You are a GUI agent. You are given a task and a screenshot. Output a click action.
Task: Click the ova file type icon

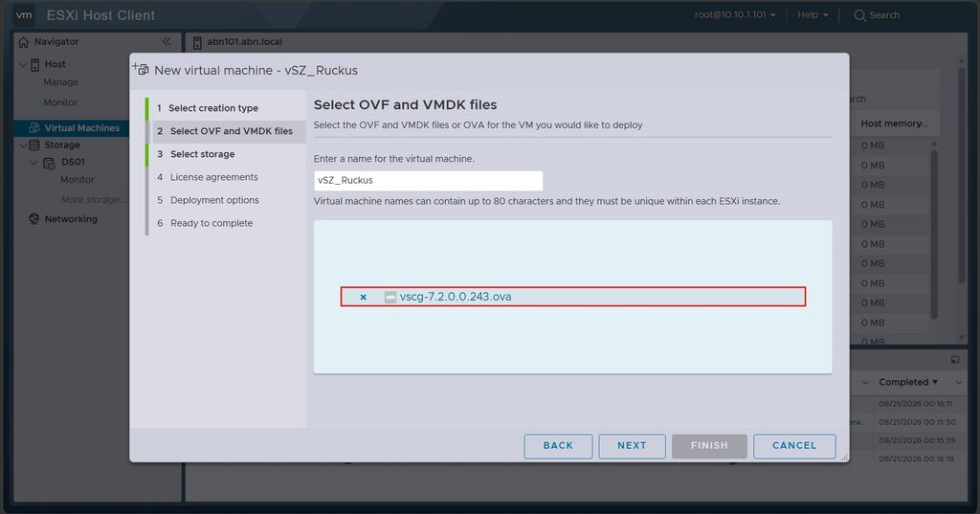point(390,297)
